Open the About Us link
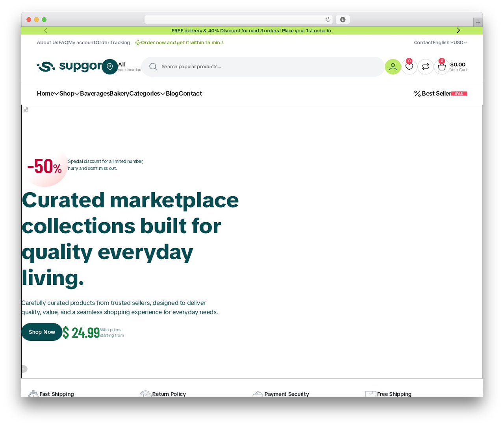Viewport: 504px width, 427px height. click(48, 43)
